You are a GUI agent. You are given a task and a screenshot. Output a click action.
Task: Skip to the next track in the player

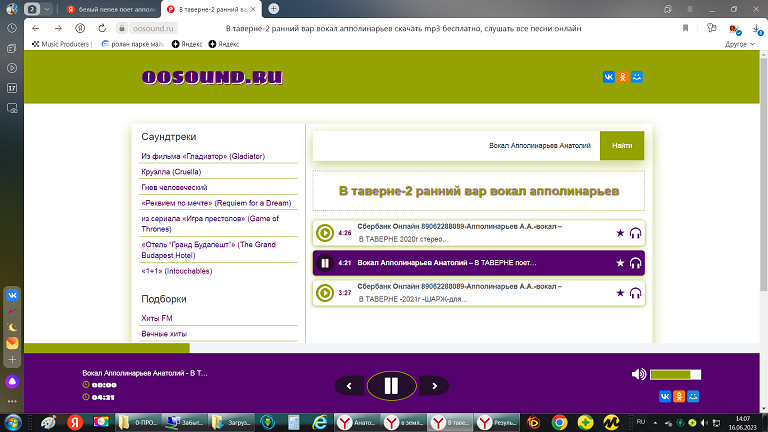pyautogui.click(x=434, y=386)
